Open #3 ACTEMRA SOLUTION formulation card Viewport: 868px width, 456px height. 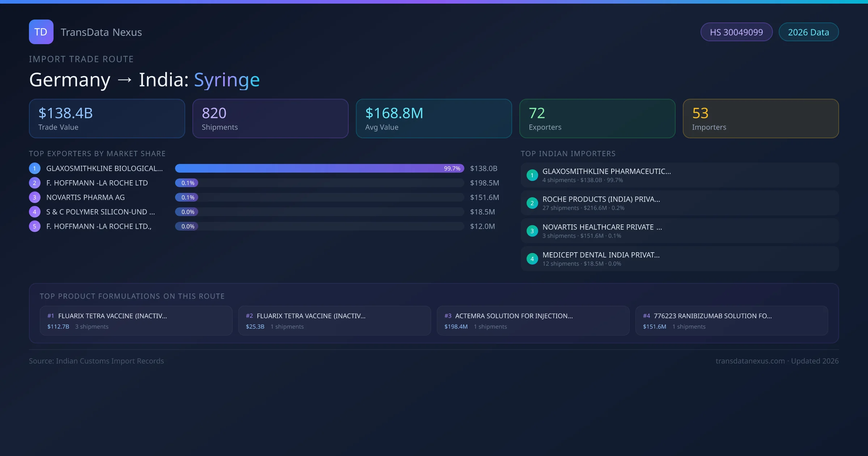click(533, 321)
